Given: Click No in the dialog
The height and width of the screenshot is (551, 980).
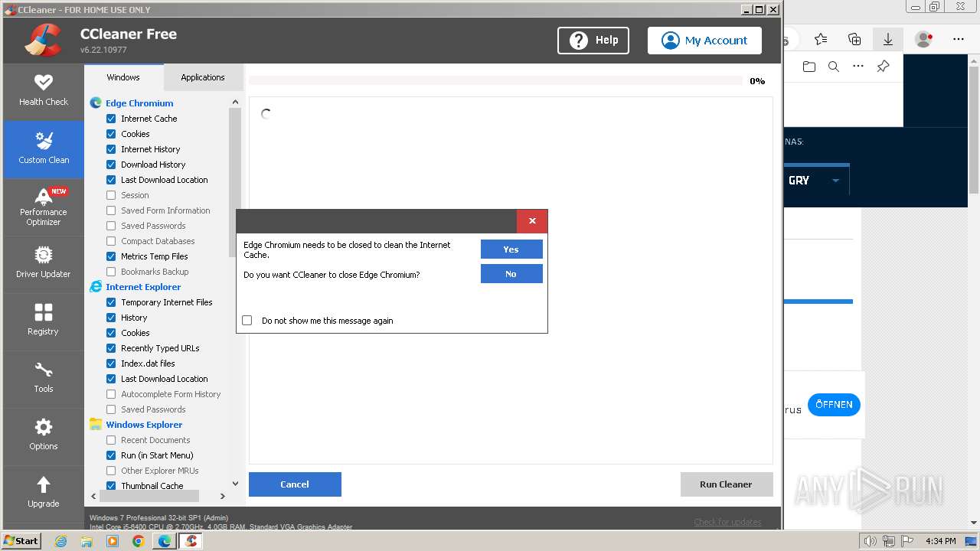Looking at the screenshot, I should pyautogui.click(x=511, y=274).
